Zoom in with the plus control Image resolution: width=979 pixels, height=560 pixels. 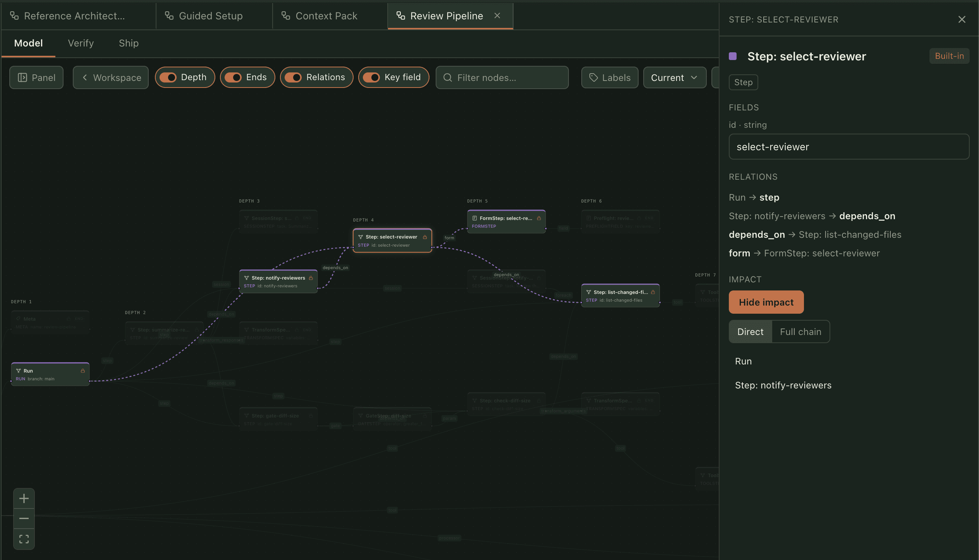[24, 498]
